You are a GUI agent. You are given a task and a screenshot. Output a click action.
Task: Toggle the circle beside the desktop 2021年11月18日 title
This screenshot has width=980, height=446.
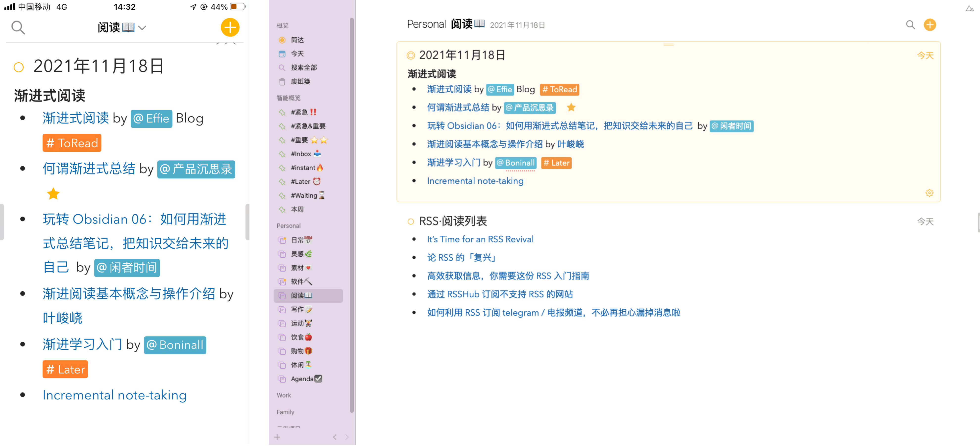coord(411,55)
